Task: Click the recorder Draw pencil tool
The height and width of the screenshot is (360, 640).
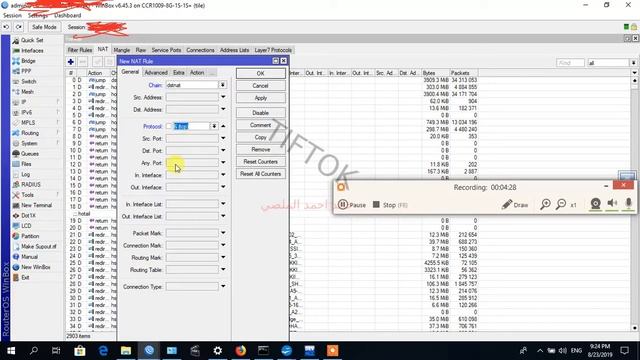Action: (515, 204)
